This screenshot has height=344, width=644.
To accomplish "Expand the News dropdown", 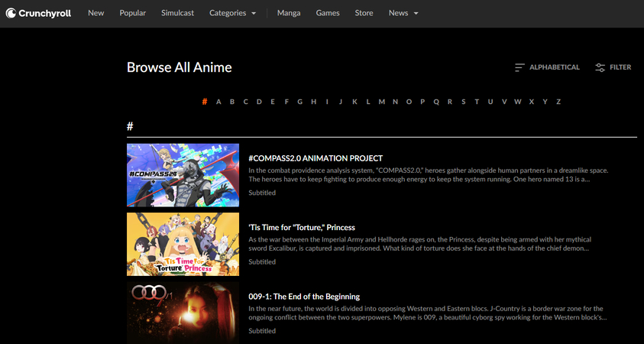I will [x=403, y=13].
